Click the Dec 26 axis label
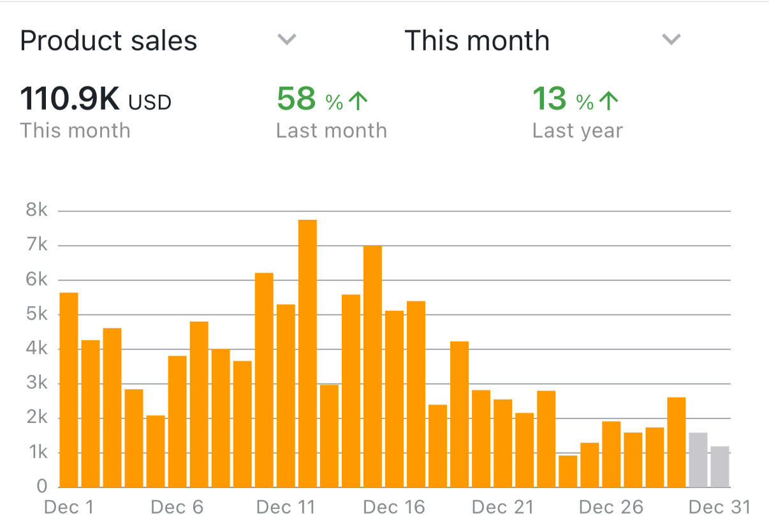This screenshot has width=769, height=532. click(611, 507)
